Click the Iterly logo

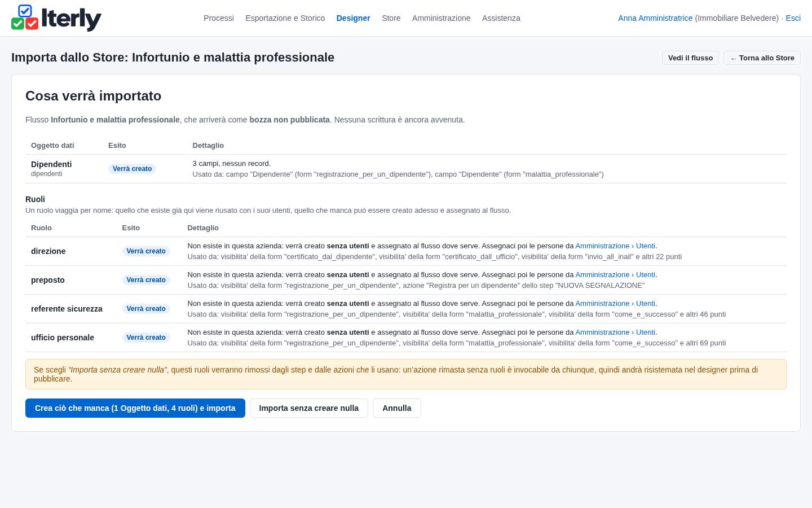(x=56, y=18)
